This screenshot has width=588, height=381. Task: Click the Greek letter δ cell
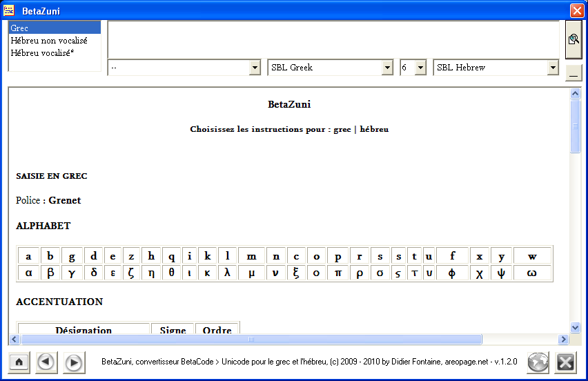pos(94,273)
